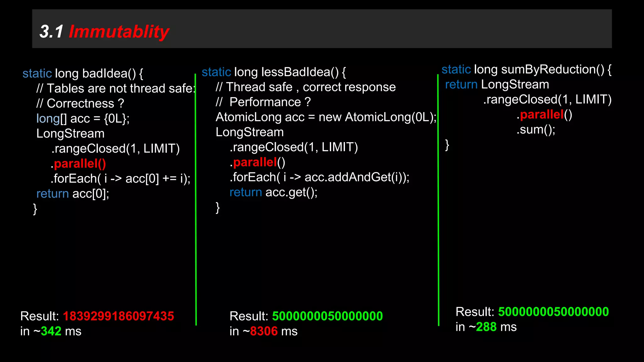Click the '// Performance ?' comment

tap(263, 102)
